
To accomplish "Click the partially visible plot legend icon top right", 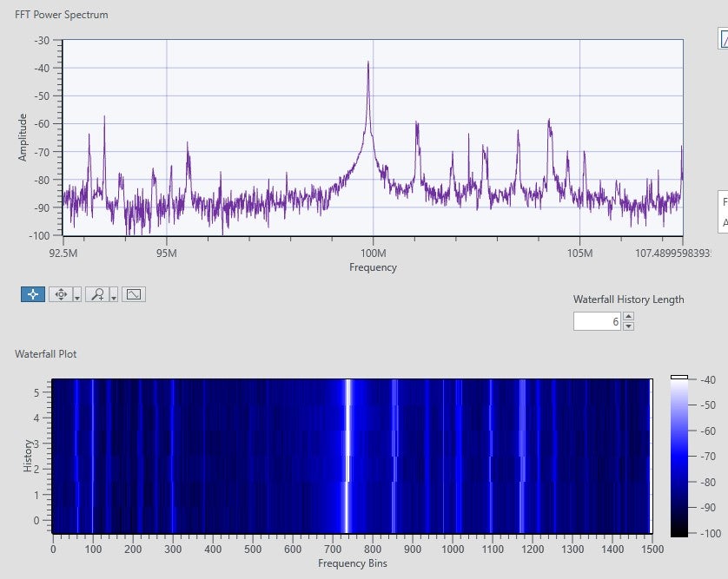I will tap(724, 39).
